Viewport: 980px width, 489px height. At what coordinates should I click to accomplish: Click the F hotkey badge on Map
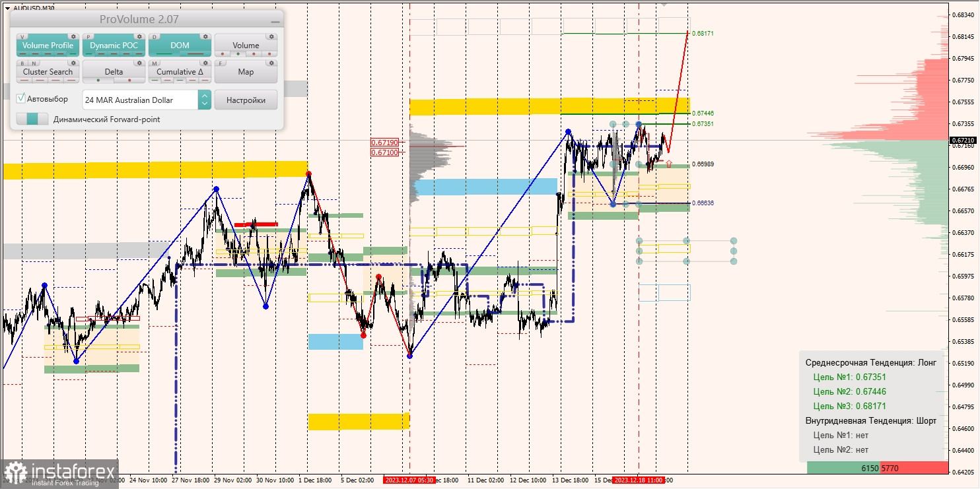(x=221, y=63)
